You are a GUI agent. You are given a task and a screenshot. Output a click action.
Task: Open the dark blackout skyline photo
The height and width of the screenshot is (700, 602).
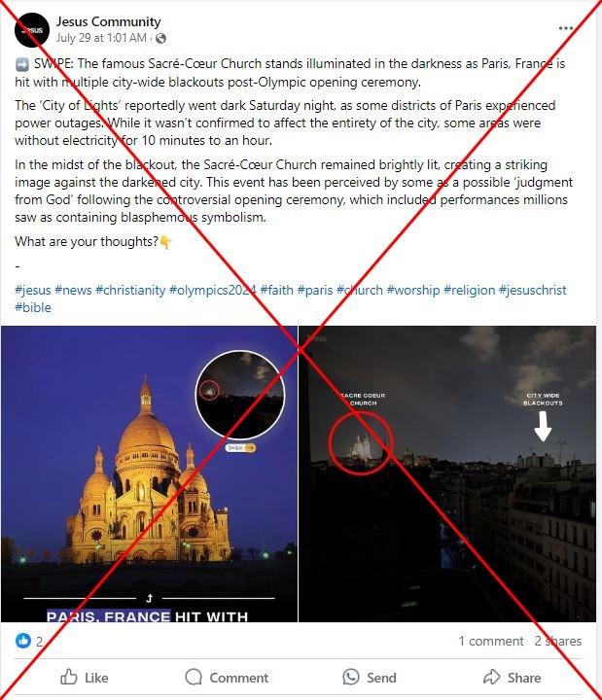(x=447, y=473)
